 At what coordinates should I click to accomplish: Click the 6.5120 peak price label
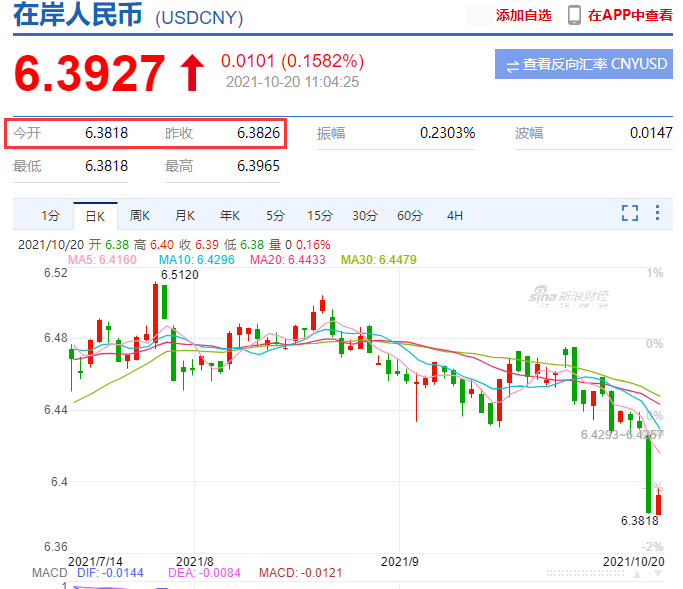point(179,275)
